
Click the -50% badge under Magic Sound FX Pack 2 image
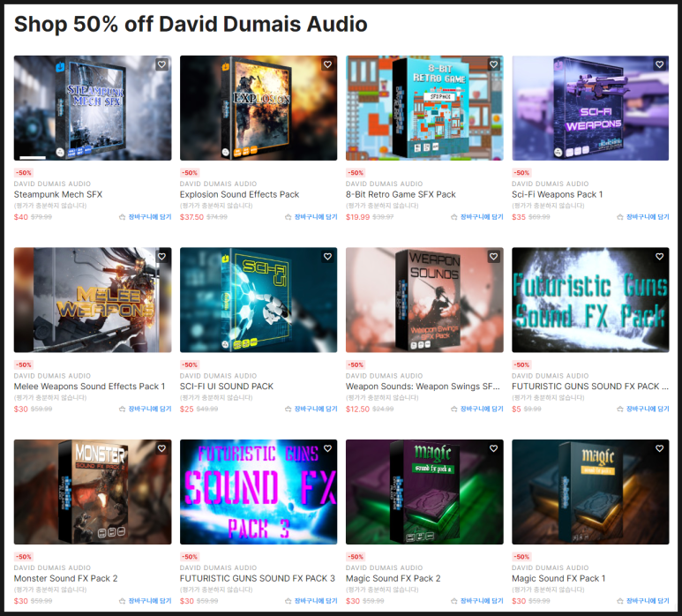[x=356, y=557]
